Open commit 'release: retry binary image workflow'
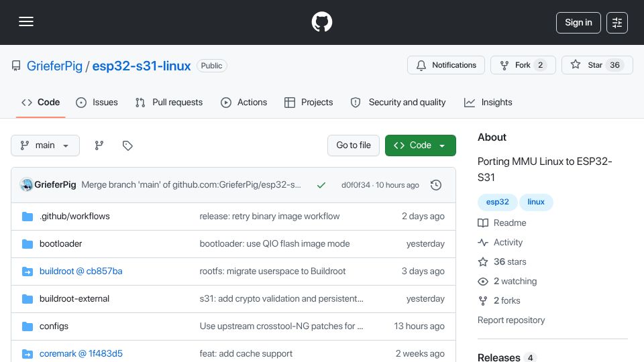 coord(270,217)
